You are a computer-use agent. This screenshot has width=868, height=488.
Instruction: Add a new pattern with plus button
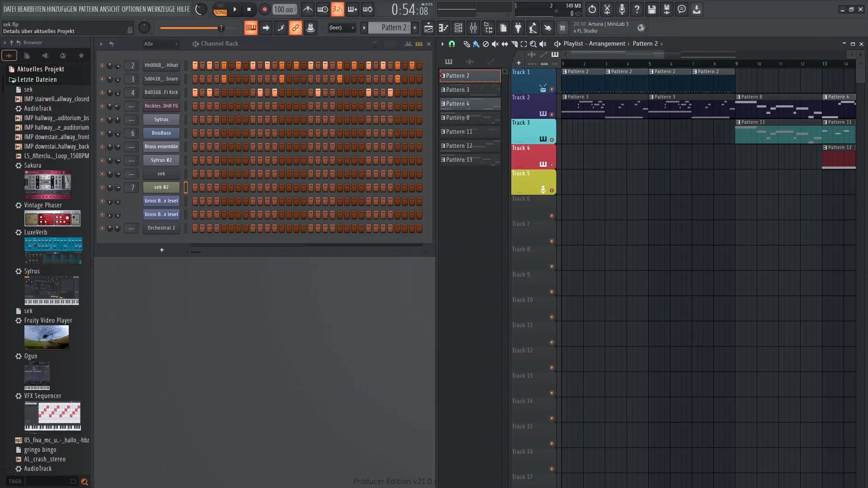click(x=415, y=28)
